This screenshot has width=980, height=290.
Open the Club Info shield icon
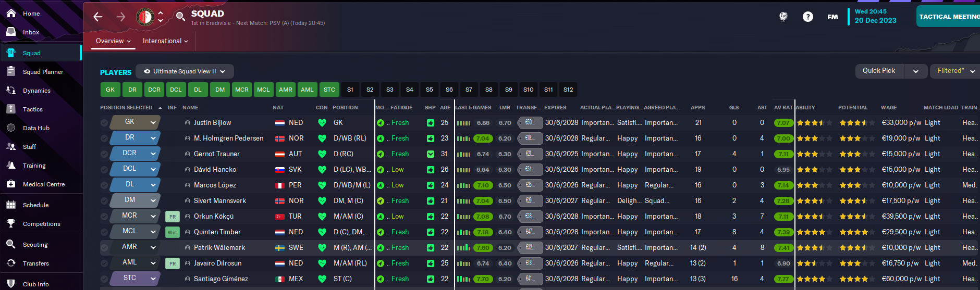pyautogui.click(x=11, y=284)
